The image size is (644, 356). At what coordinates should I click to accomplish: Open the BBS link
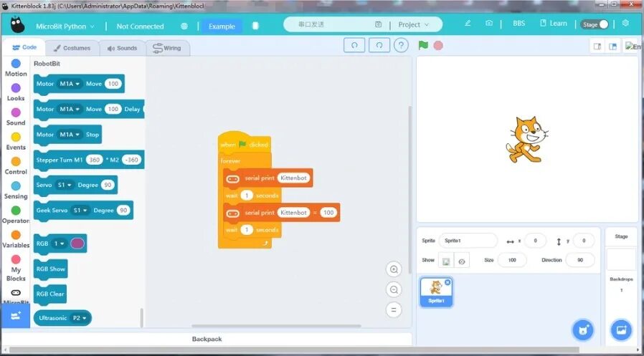tap(518, 24)
